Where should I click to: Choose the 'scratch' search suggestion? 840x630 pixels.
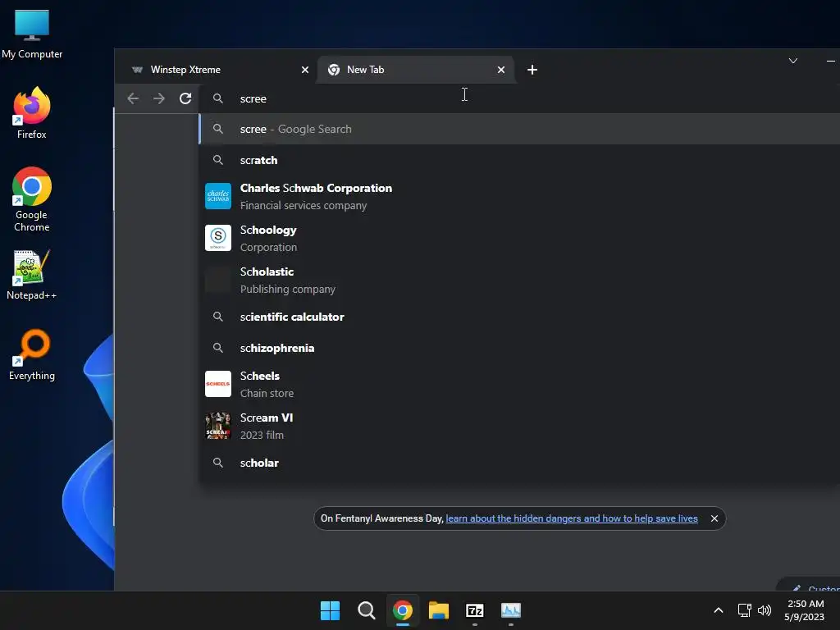519,160
